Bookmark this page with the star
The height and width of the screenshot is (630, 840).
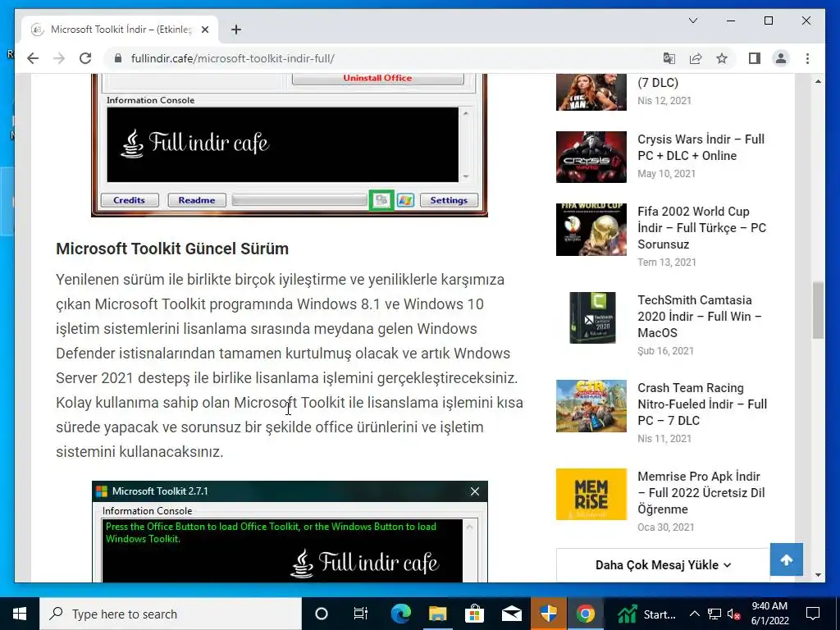tap(722, 58)
